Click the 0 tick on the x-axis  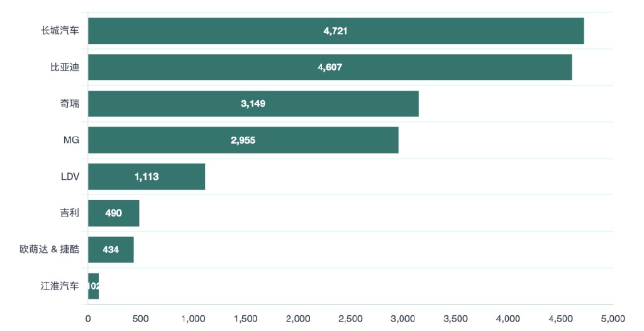[88, 318]
